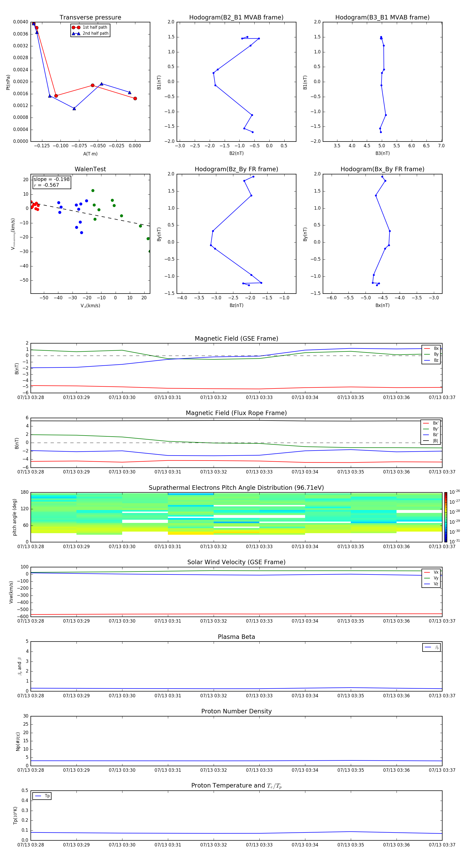Viewport: 473px width, 868px height.
Task: Click the 'Pt(nPa)' y-axis label
Action: point(8,82)
